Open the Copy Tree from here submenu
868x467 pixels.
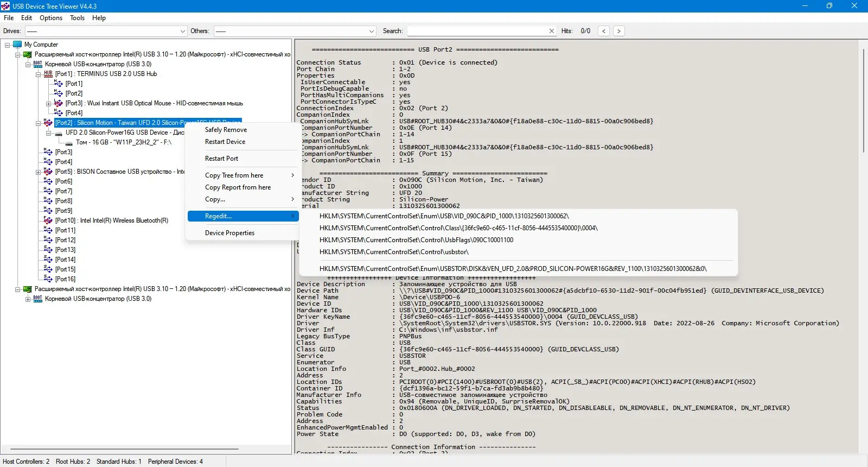tap(242, 175)
